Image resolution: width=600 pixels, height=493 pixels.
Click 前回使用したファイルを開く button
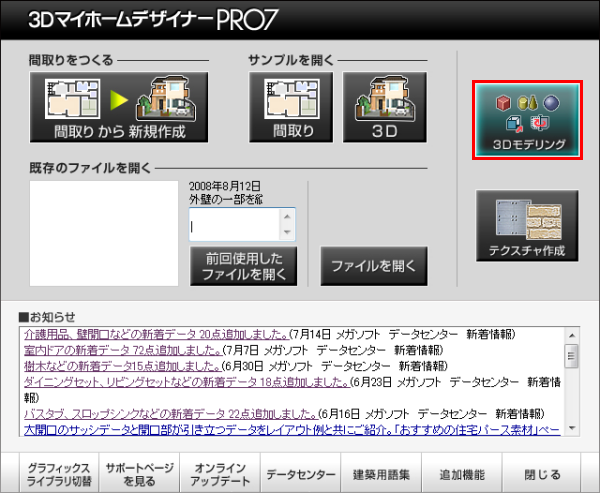[x=243, y=266]
